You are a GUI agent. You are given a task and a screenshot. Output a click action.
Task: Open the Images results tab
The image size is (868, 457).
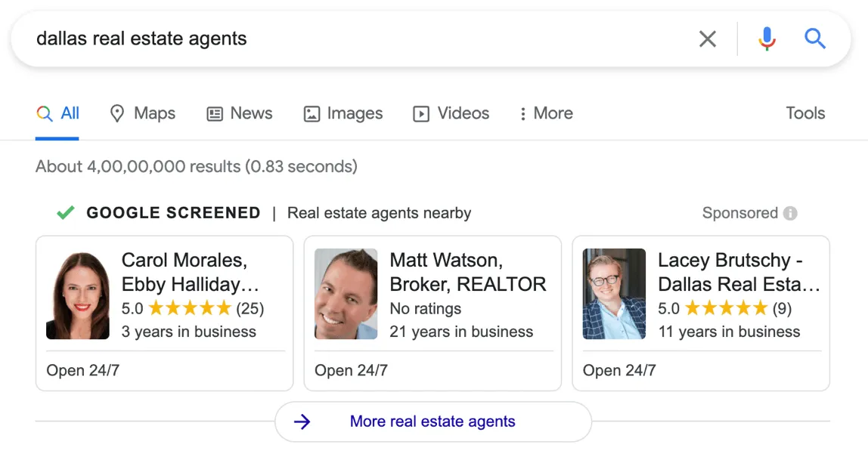tap(343, 113)
